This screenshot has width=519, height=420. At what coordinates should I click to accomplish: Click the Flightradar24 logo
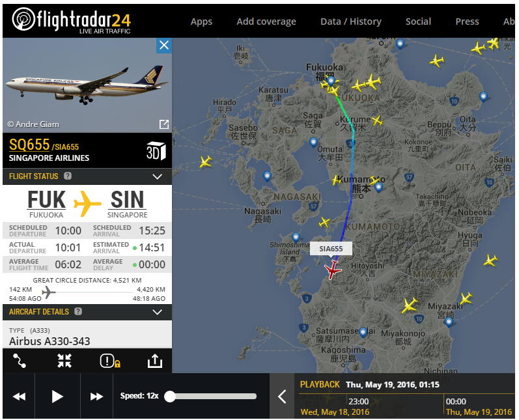[72, 21]
